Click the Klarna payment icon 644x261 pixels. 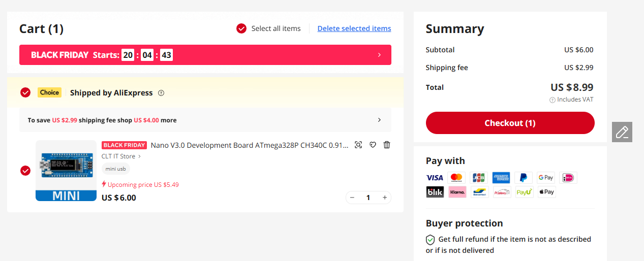click(457, 192)
